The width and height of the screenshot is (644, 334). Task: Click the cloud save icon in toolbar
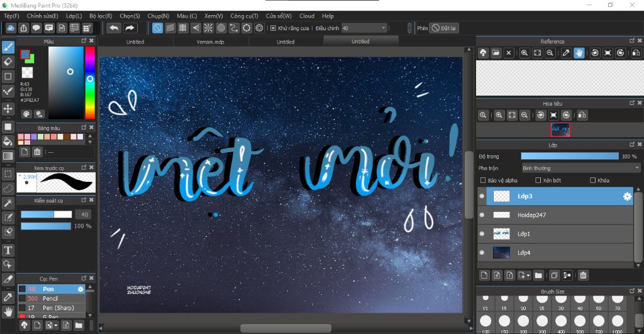pyautogui.click(x=11, y=28)
